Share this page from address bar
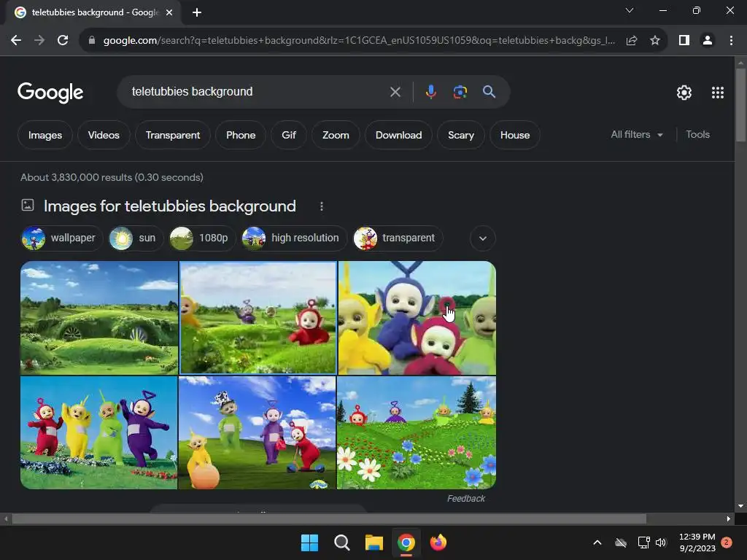This screenshot has height=560, width=747. point(632,41)
